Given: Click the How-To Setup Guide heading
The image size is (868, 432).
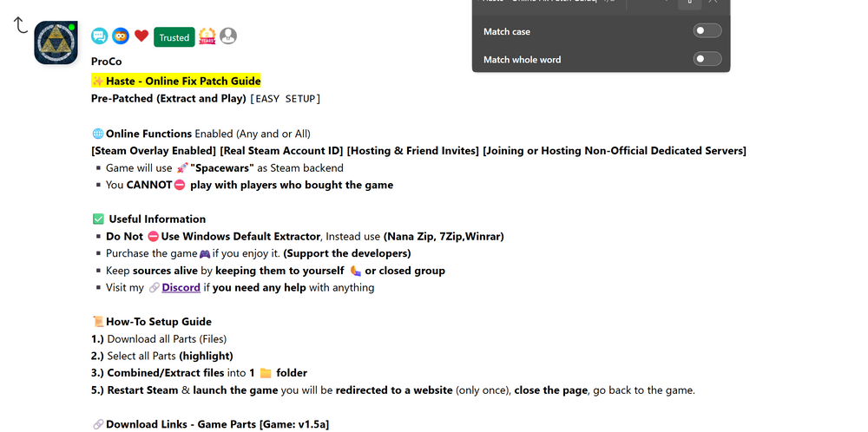Looking at the screenshot, I should pyautogui.click(x=159, y=321).
